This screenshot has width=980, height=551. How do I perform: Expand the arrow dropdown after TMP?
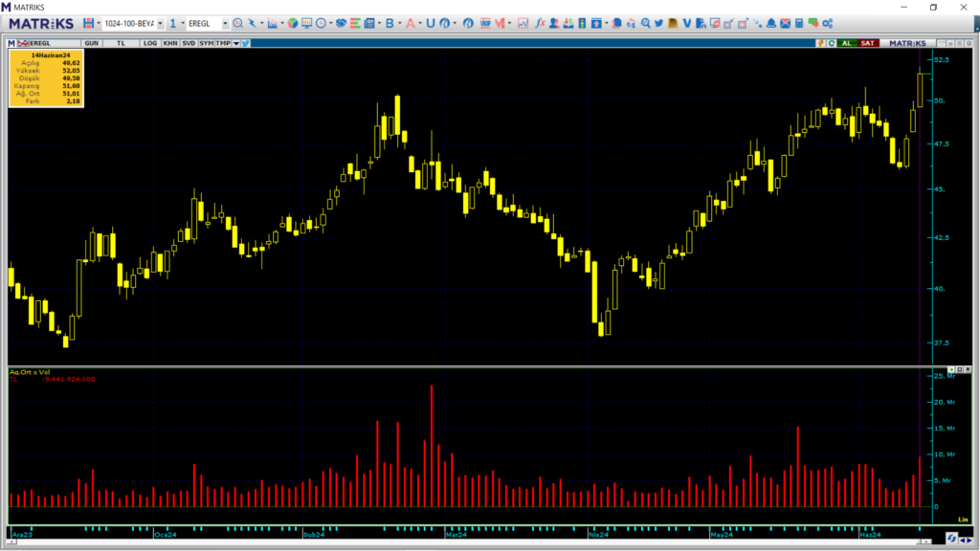click(235, 43)
